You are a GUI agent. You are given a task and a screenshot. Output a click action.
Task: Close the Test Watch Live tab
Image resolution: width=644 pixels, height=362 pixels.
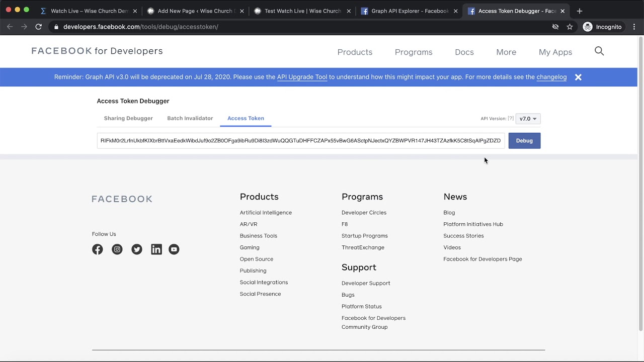pyautogui.click(x=349, y=11)
